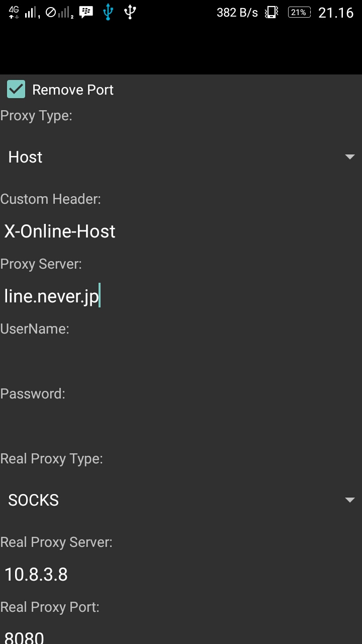This screenshot has height=644, width=362.
Task: Tap the blue USB tethering icon
Action: click(108, 12)
